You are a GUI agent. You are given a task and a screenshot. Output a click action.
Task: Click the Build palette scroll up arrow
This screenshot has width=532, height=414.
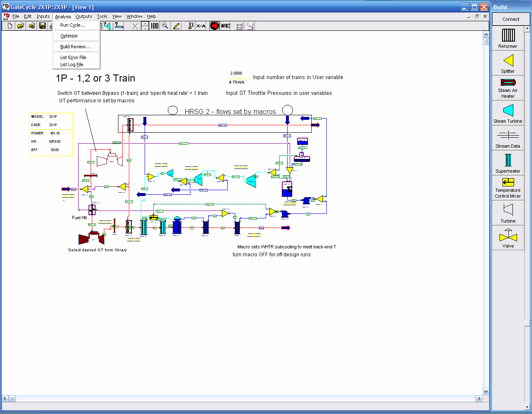527,29
